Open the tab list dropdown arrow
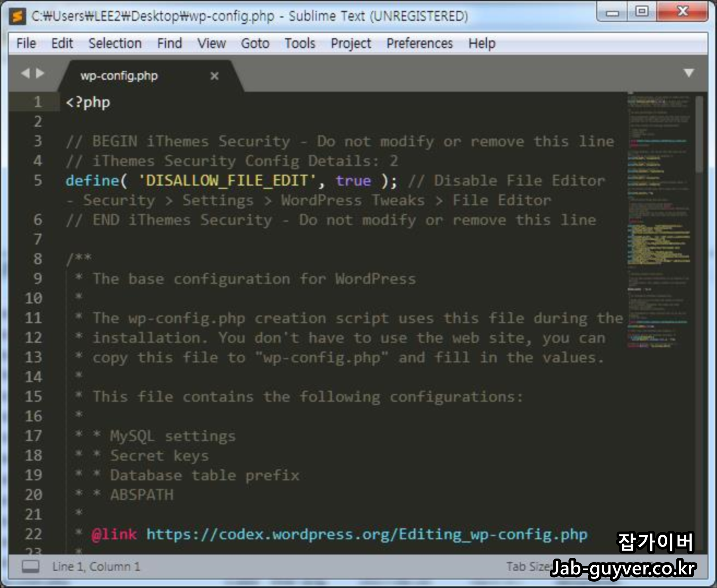The height and width of the screenshot is (588, 717). [689, 73]
